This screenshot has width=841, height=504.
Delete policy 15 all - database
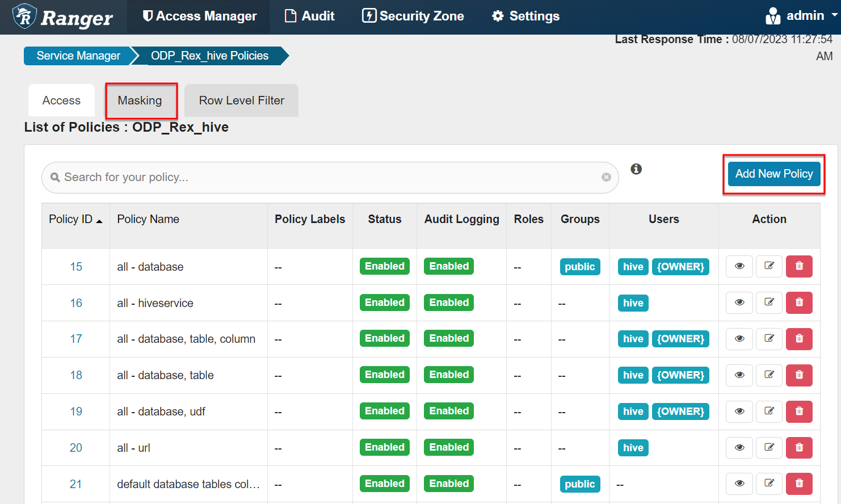coord(799,266)
